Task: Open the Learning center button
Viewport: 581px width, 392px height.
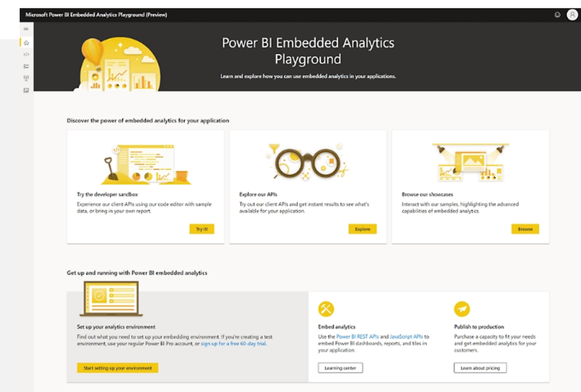Action: (x=340, y=368)
